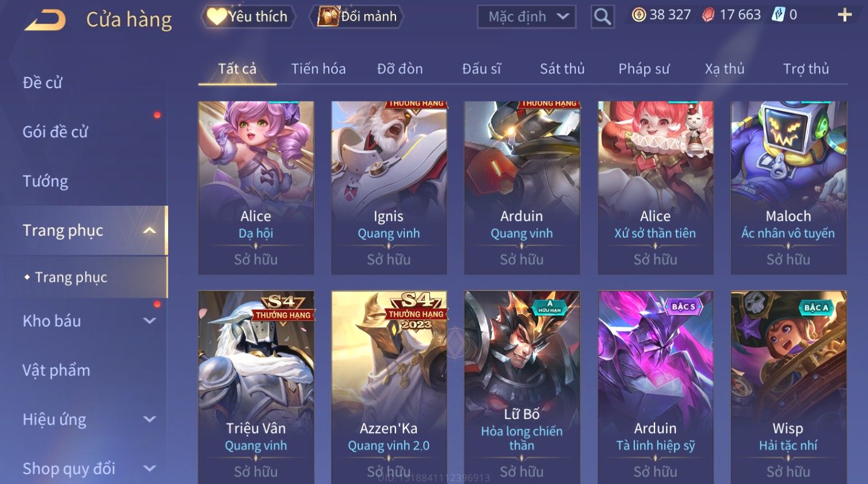The height and width of the screenshot is (484, 868).
Task: Tap the back arrow icon beside Cửa hàng
Action: [x=45, y=20]
